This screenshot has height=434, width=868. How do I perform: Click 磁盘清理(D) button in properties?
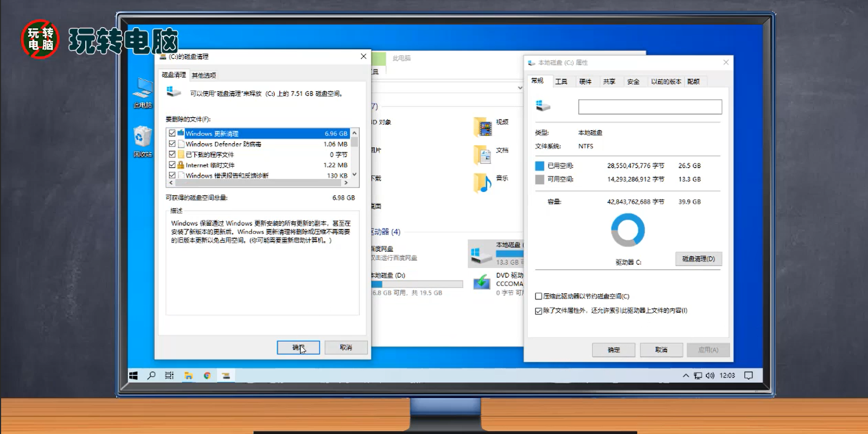pos(698,259)
